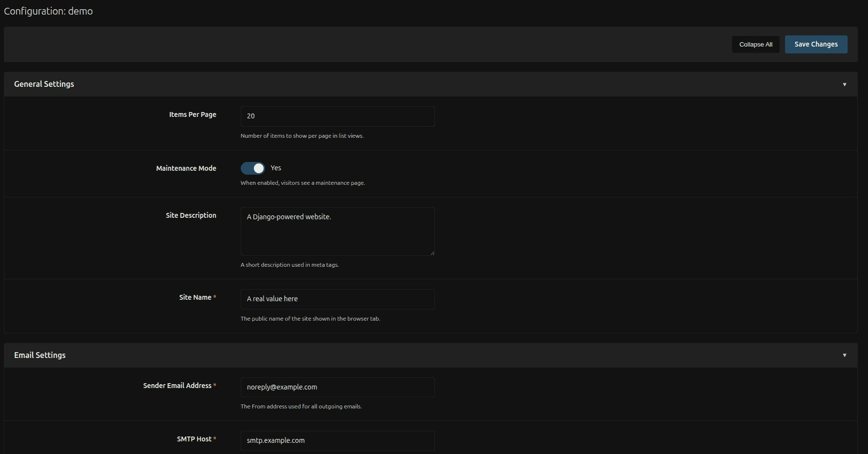Click the Items Per Page help text
The height and width of the screenshot is (454, 868).
point(301,136)
